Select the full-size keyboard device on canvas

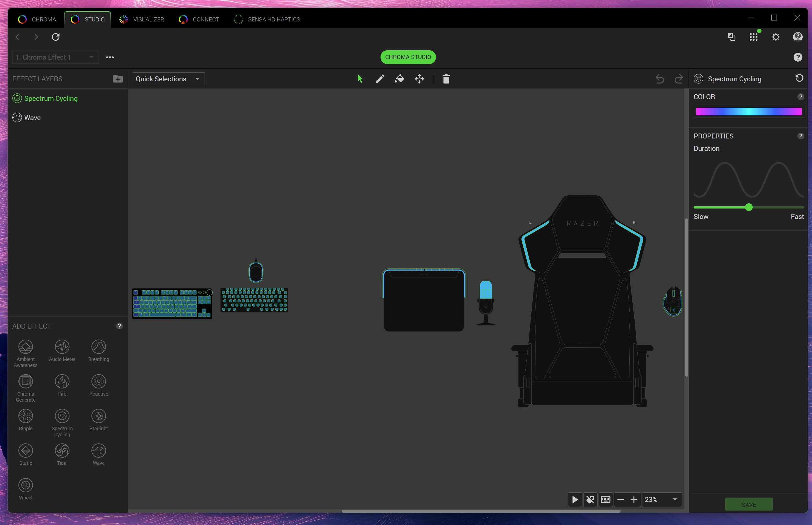(172, 303)
